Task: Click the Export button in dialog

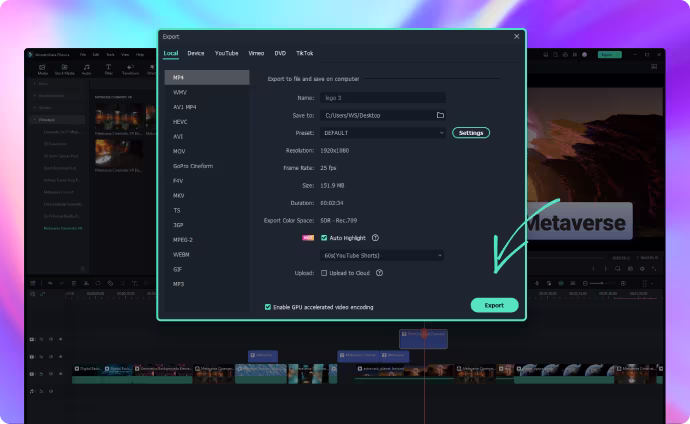Action: [x=494, y=305]
